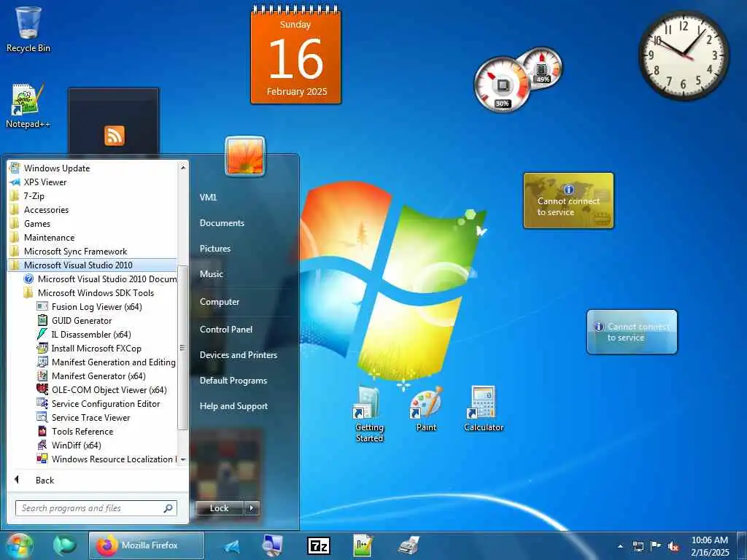Open OLE-COM Object Viewer (x64) icon
The height and width of the screenshot is (560, 747).
point(42,389)
